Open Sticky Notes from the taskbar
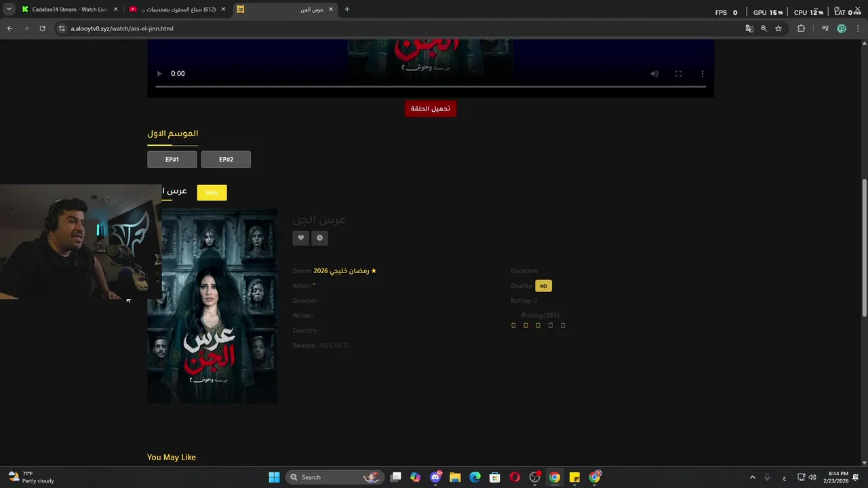The image size is (868, 488). click(574, 477)
